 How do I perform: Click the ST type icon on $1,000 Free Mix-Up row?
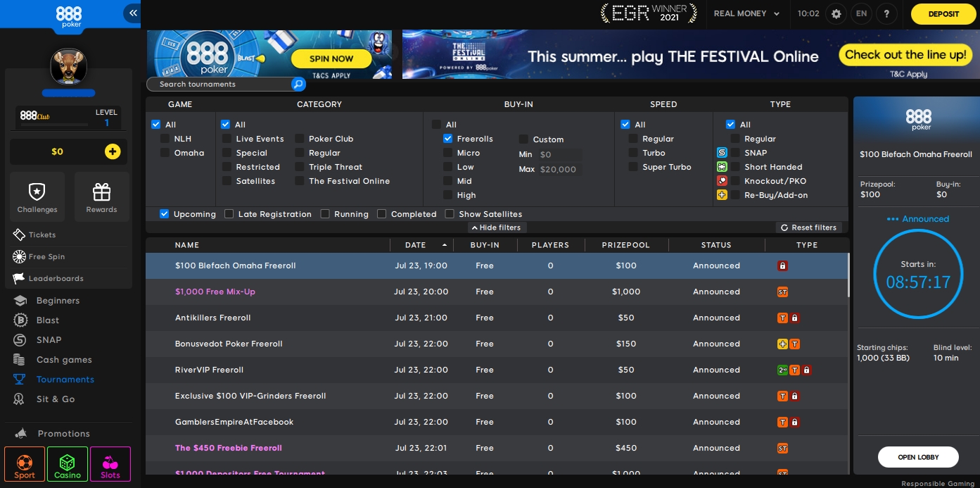click(782, 292)
